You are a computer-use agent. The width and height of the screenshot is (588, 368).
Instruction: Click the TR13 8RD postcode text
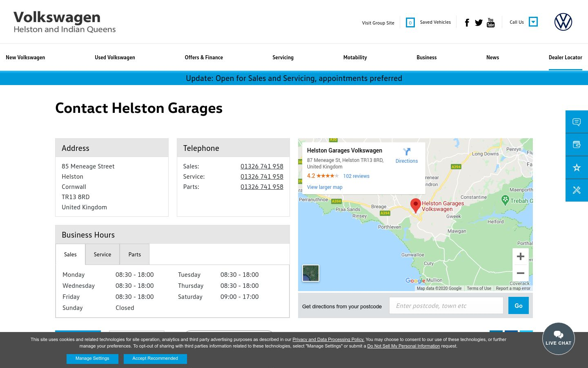[x=76, y=197]
